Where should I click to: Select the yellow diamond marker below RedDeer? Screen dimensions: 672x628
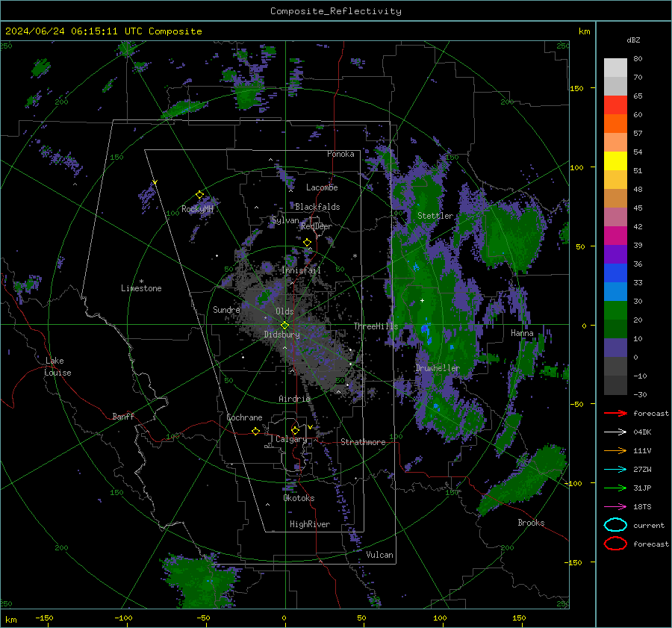click(307, 243)
